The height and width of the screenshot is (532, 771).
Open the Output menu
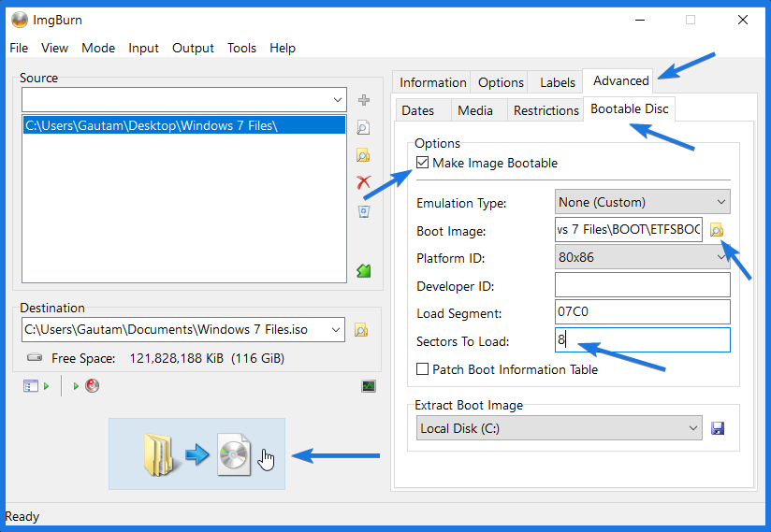coord(193,48)
